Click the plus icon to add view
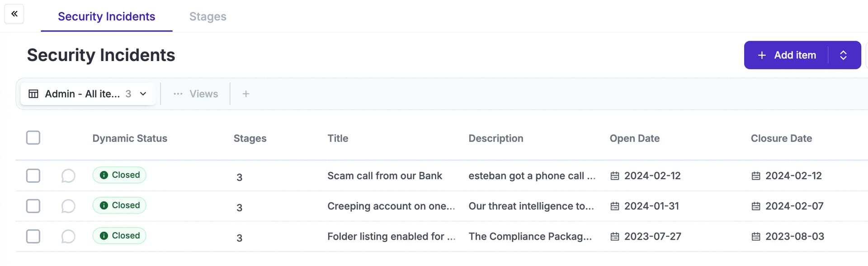Viewport: 868px width, 266px height. pos(246,94)
